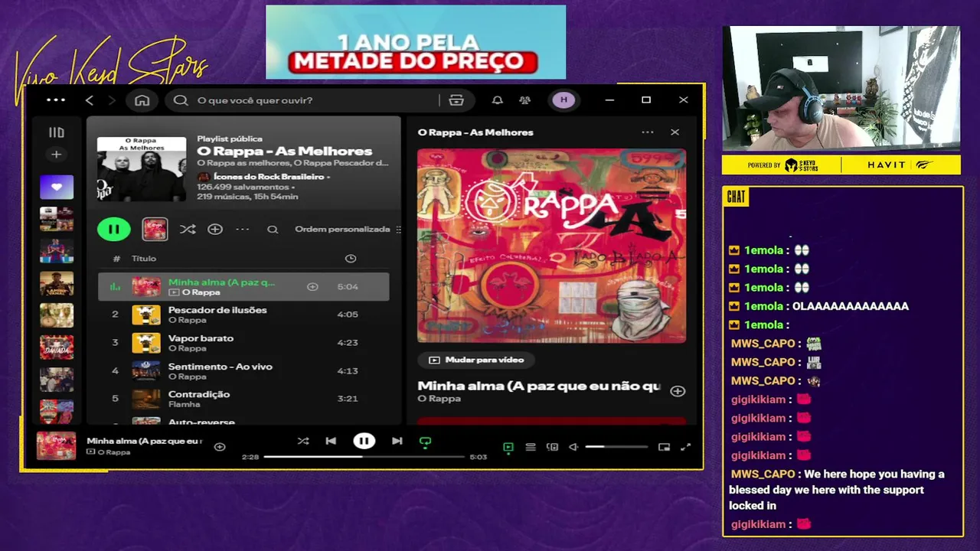Mute audio with the speaker icon
This screenshot has width=980, height=551.
click(x=573, y=447)
